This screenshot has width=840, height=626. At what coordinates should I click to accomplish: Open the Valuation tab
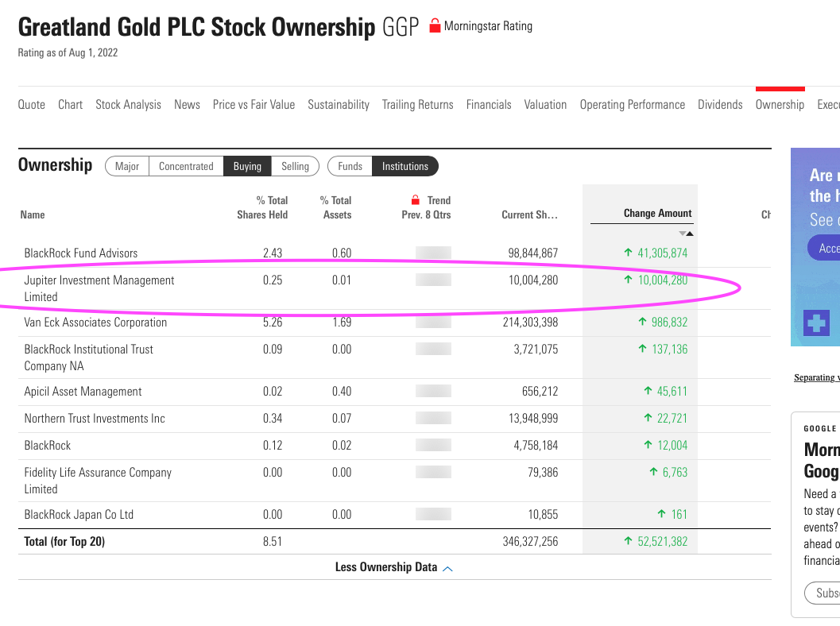tap(545, 104)
